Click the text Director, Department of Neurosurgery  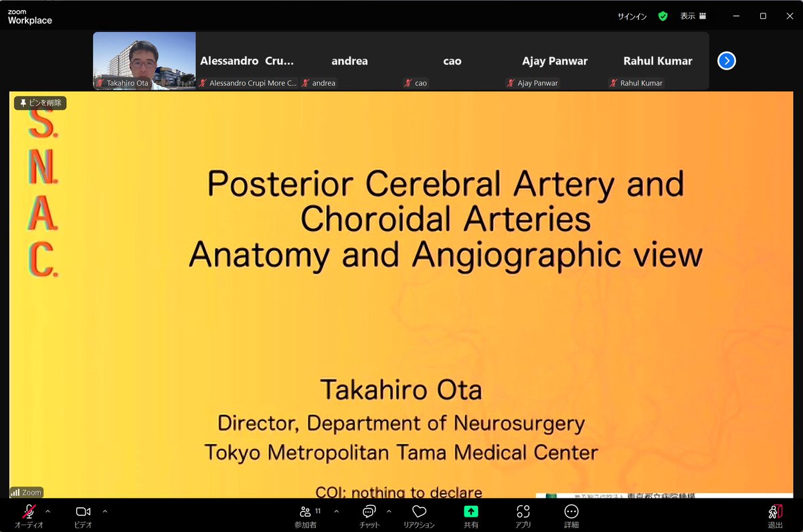401,423
